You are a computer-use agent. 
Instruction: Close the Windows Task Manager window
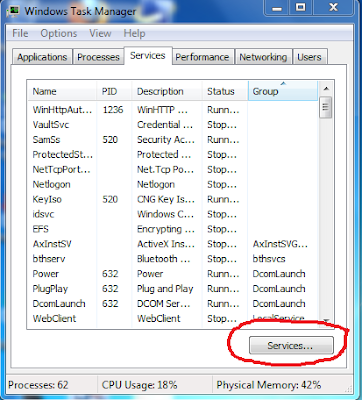click(x=334, y=8)
